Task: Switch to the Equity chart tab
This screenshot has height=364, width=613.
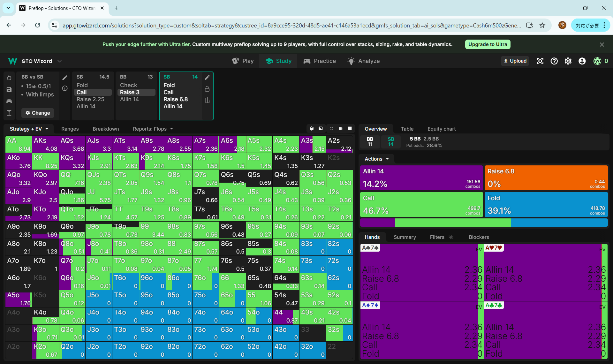Action: pos(441,129)
